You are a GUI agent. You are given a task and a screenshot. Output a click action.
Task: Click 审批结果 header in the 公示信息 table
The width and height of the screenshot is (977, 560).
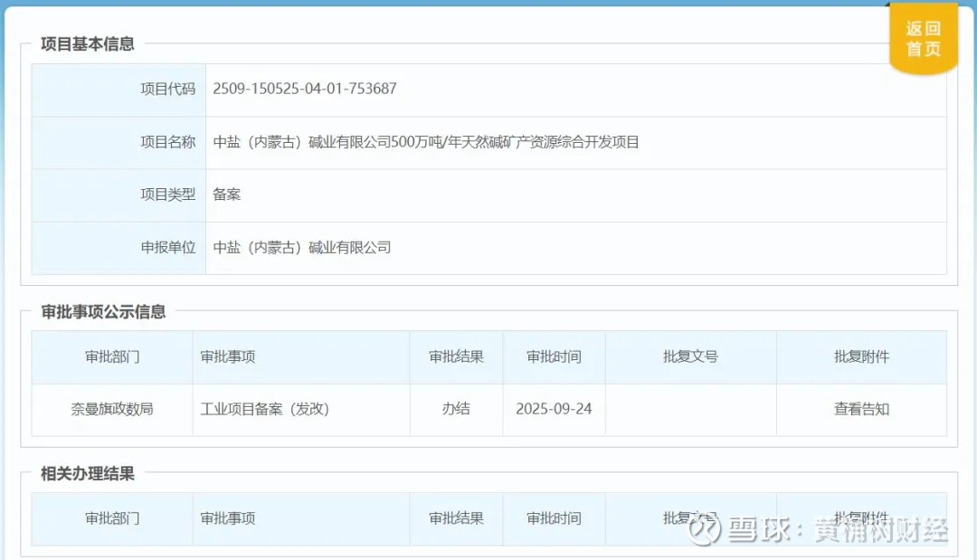[x=456, y=357]
